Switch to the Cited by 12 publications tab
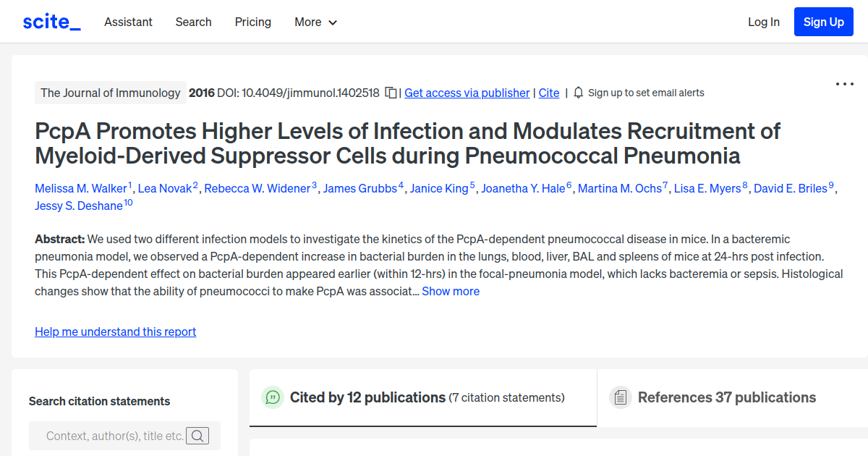 [366, 397]
